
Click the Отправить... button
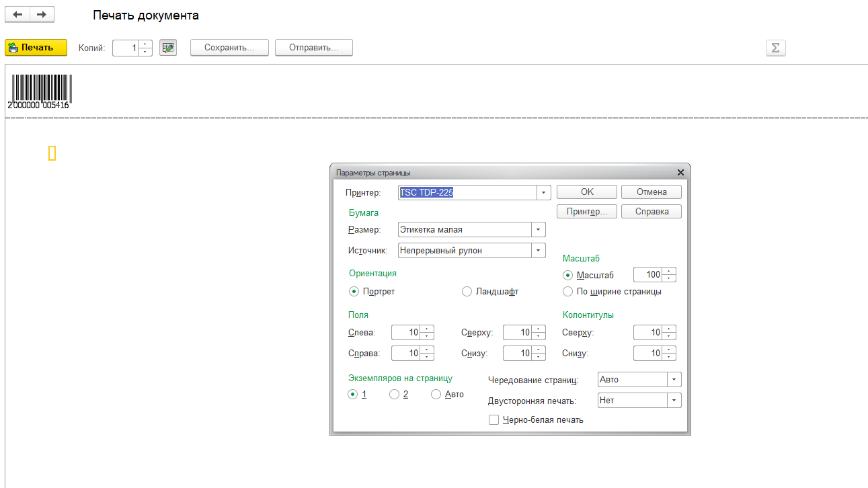pyautogui.click(x=314, y=48)
